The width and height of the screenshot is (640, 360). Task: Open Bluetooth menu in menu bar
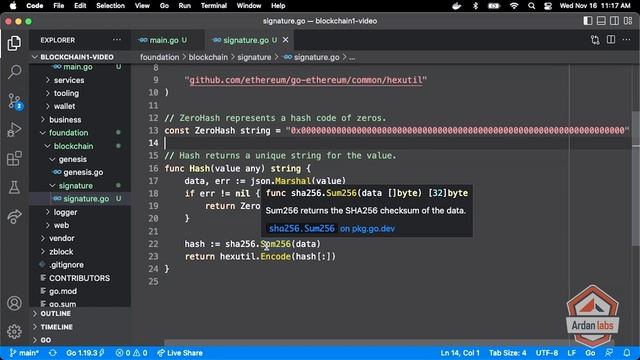[475, 6]
